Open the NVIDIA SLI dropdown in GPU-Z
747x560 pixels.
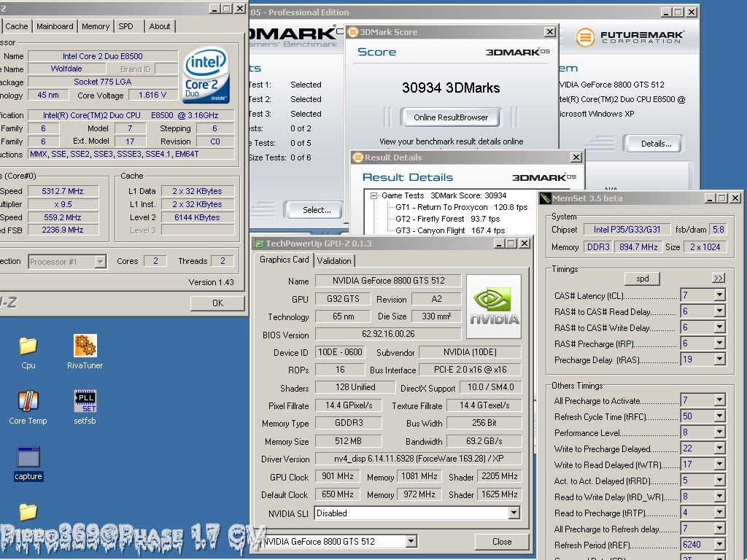(x=514, y=513)
